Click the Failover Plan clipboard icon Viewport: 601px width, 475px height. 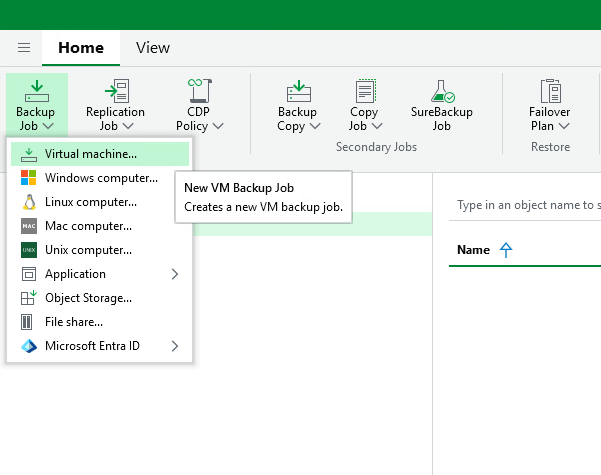pos(551,91)
